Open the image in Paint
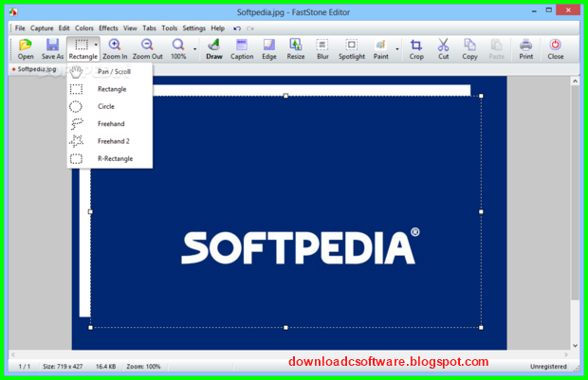The height and width of the screenshot is (380, 588). [x=381, y=49]
